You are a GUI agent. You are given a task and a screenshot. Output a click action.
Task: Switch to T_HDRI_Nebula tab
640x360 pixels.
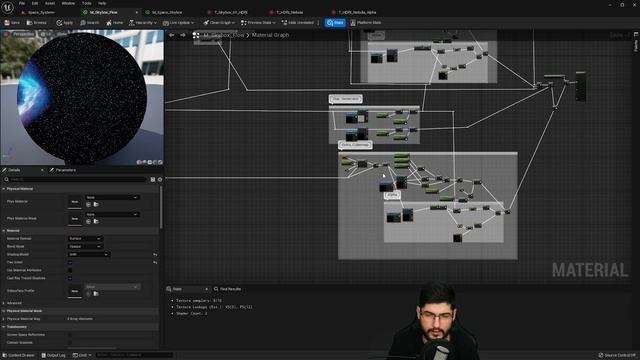[288, 13]
